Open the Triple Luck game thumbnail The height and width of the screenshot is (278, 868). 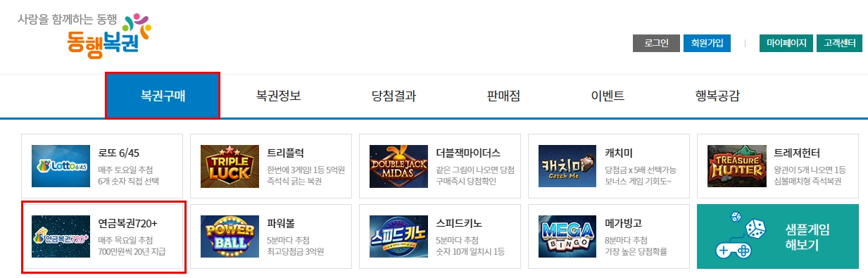(x=229, y=166)
